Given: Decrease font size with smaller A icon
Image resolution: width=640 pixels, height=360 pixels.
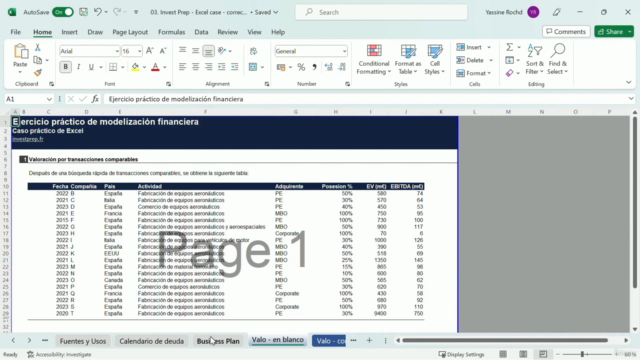Looking at the screenshot, I should [163, 51].
